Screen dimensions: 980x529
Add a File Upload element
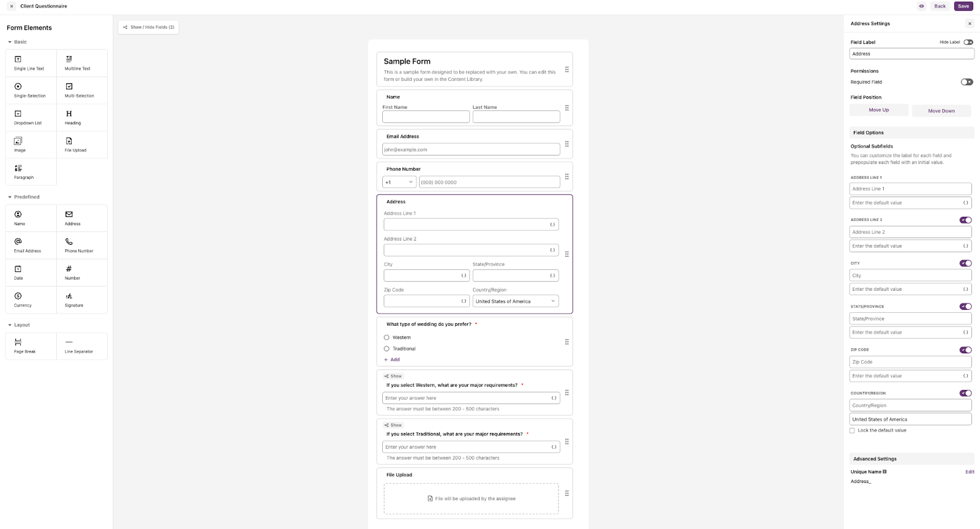tap(82, 144)
